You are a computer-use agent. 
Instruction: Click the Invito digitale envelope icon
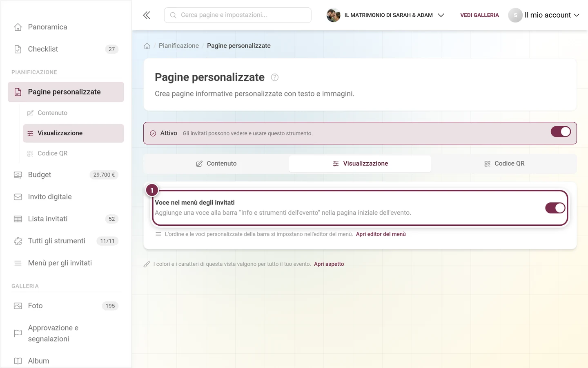click(18, 197)
